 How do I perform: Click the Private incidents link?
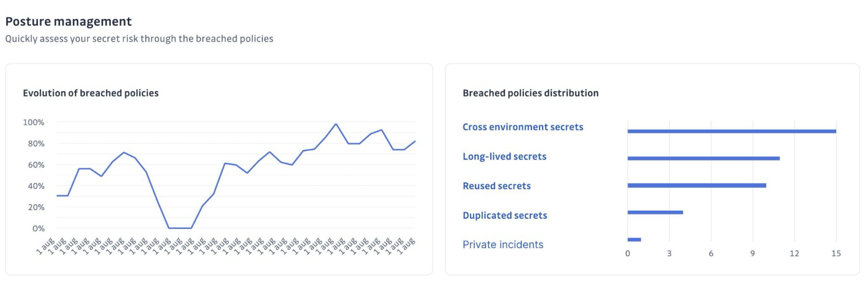pos(503,245)
